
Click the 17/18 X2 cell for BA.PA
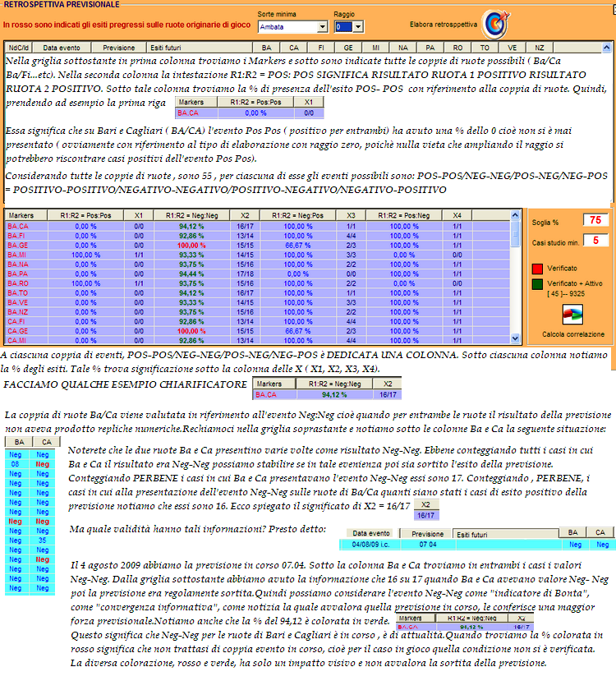245,274
